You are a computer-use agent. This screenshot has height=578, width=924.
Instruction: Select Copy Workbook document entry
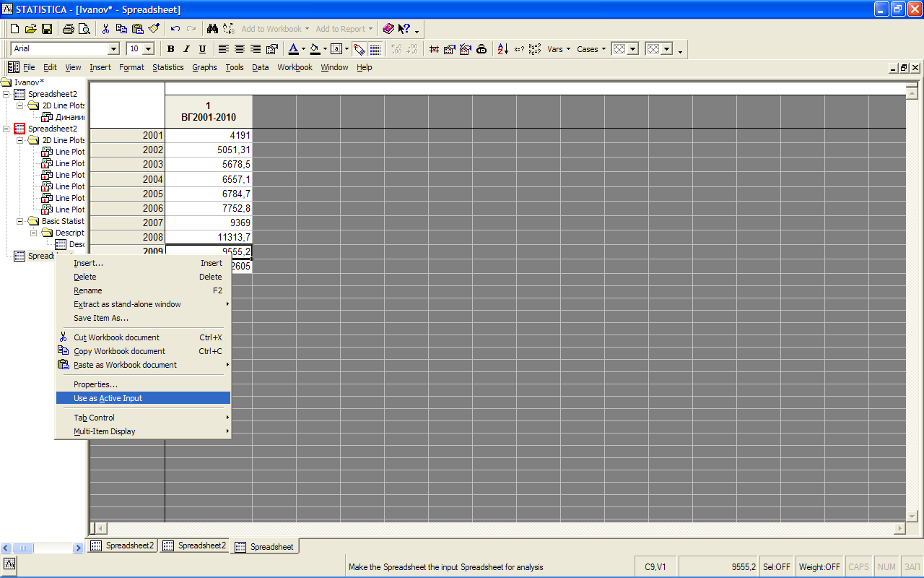(143, 351)
